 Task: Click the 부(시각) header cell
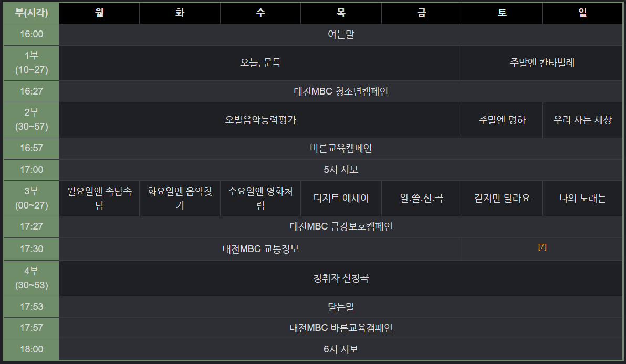[32, 13]
